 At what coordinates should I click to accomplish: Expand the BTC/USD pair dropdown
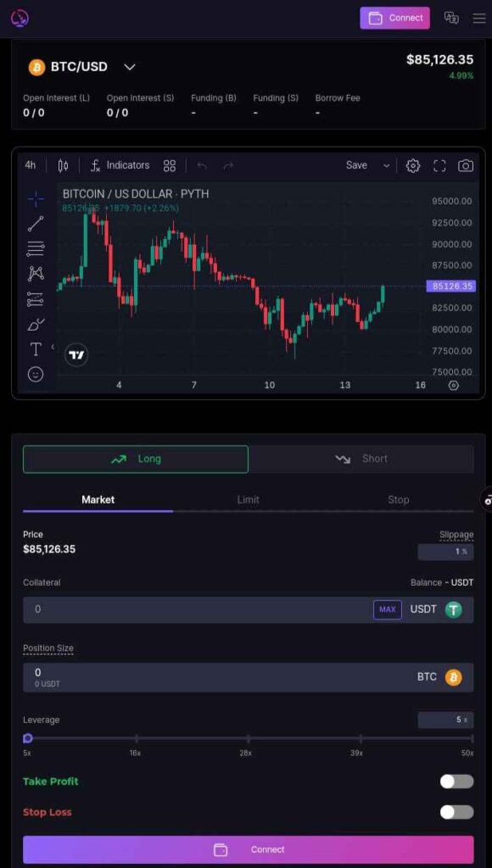click(x=130, y=67)
